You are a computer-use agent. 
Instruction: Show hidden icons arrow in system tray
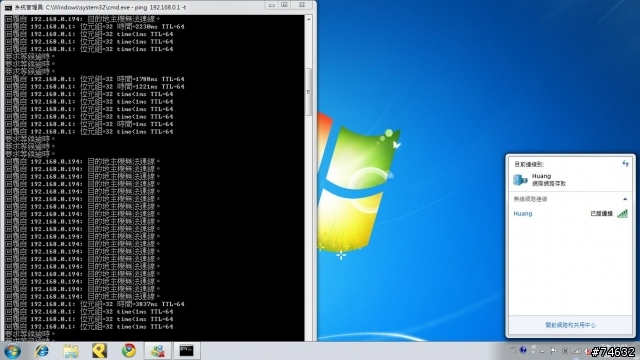coord(542,351)
